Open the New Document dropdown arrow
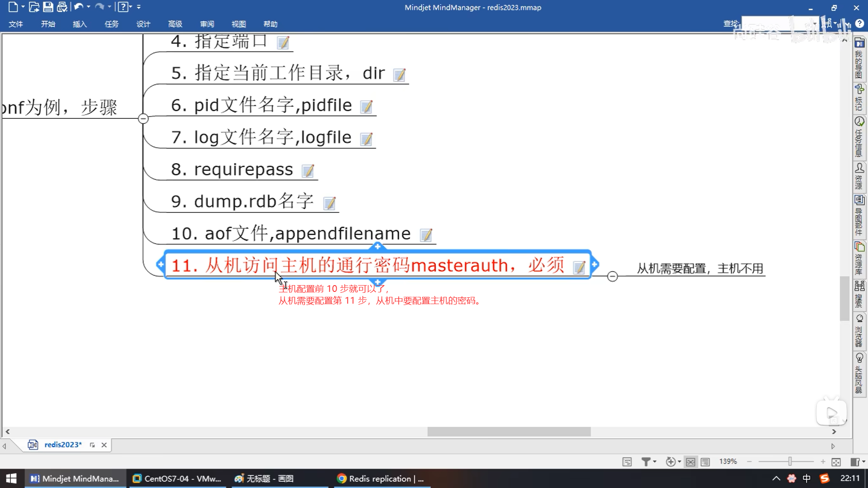Image resolution: width=868 pixels, height=488 pixels. pos(23,7)
